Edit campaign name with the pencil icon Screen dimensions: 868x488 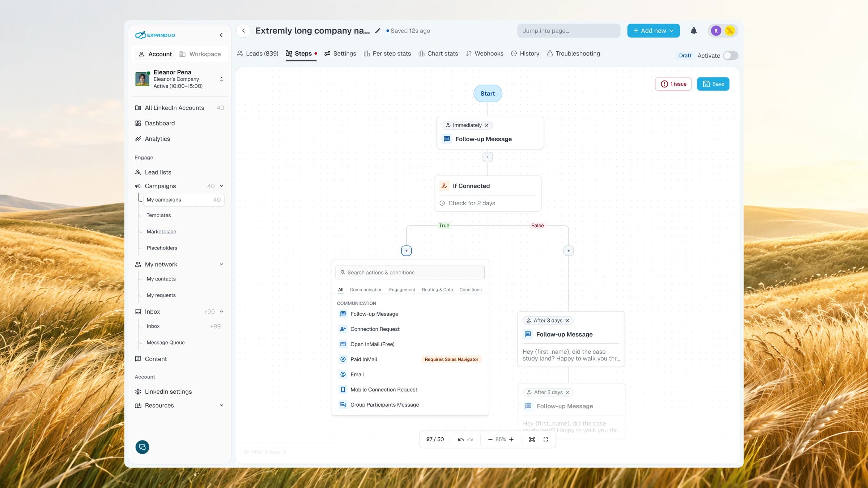[x=378, y=31]
